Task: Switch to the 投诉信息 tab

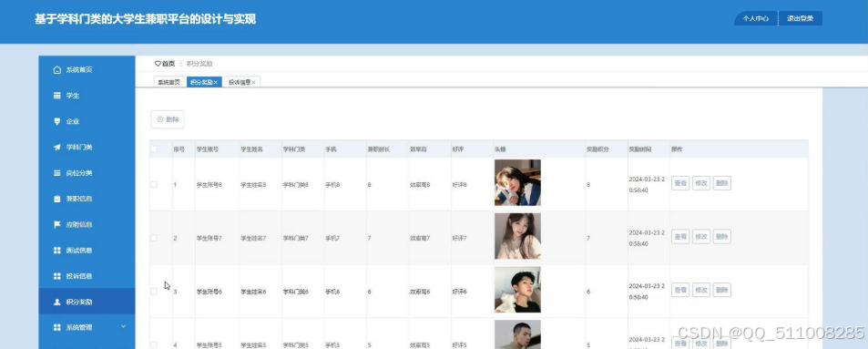Action: (x=242, y=82)
